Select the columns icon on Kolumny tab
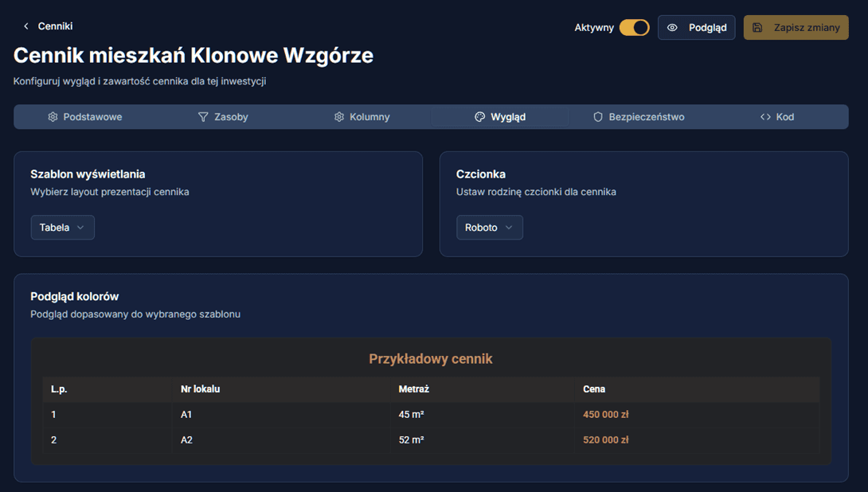Viewport: 868px width, 492px height. [338, 116]
